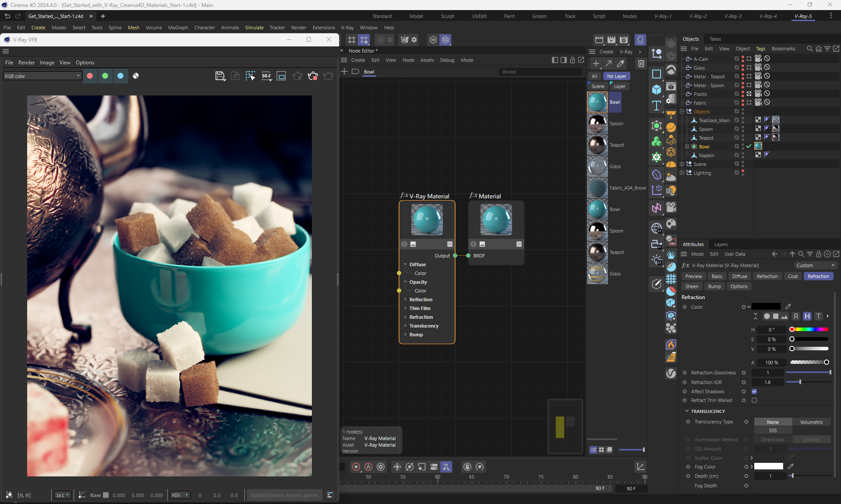Uncheck the Affect Shadows checkbox
841x504 pixels.
pyautogui.click(x=754, y=391)
